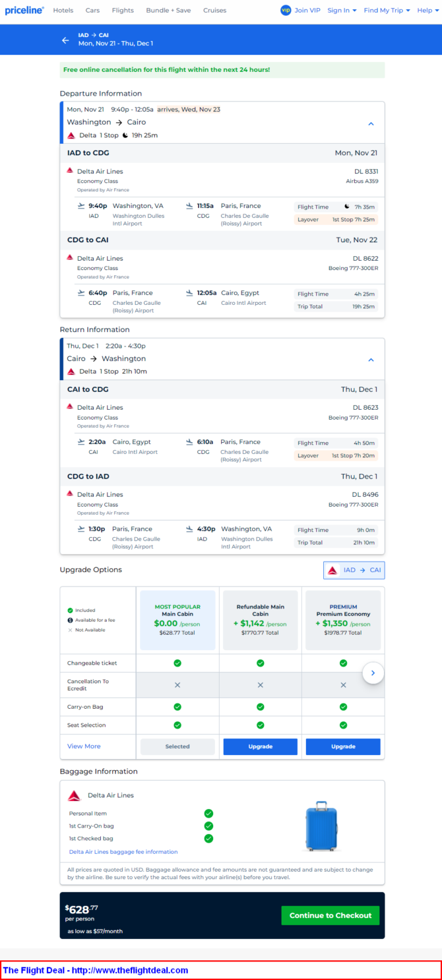
Task: Upgrade to Refundable Main Cabin
Action: (x=261, y=746)
